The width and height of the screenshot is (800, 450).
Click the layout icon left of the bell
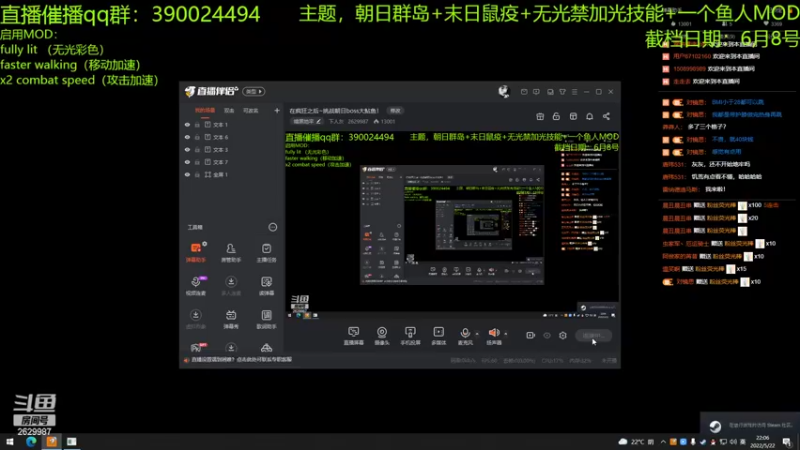(x=573, y=116)
